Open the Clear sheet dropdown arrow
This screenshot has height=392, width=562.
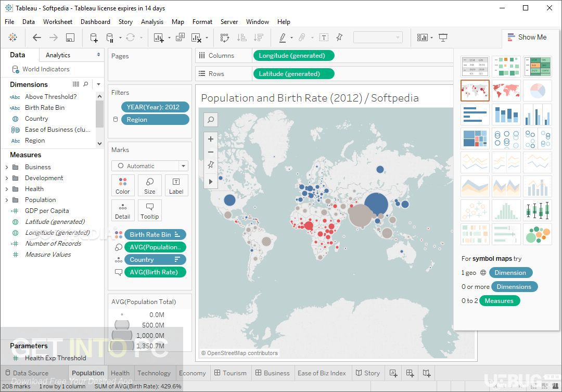(207, 37)
